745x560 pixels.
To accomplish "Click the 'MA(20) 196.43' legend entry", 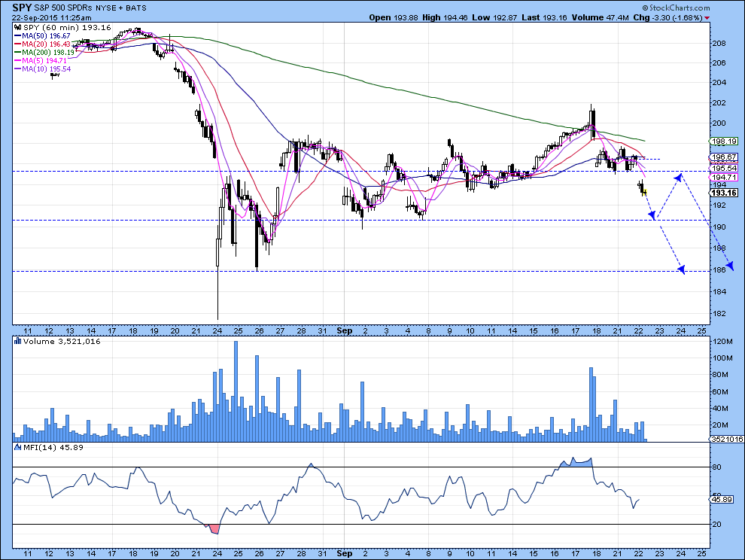I will click(x=46, y=44).
